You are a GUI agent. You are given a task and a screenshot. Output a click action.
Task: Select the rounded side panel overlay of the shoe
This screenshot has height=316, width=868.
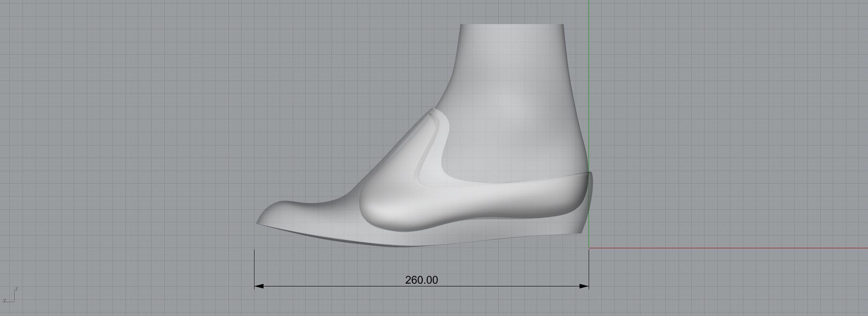pos(395,209)
